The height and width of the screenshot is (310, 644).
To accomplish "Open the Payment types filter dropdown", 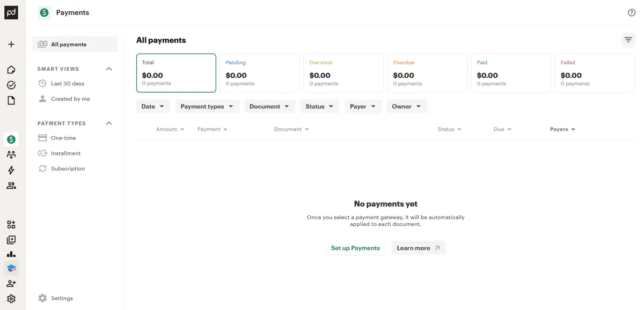I will 207,106.
